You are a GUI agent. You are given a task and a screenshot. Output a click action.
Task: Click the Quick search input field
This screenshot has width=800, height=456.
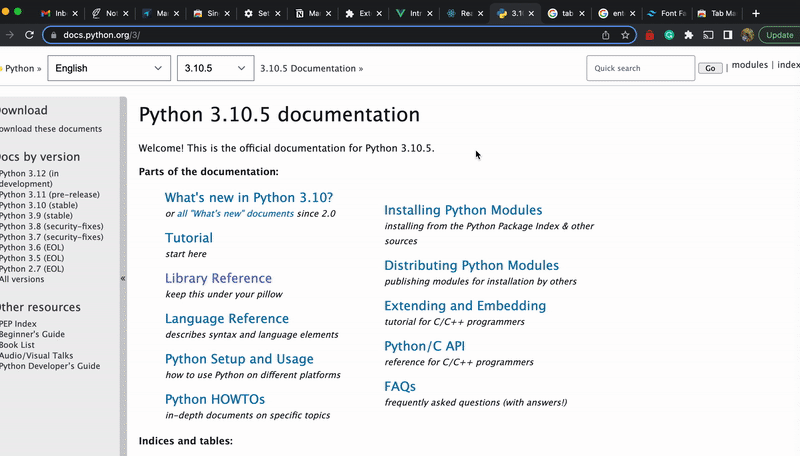(640, 68)
